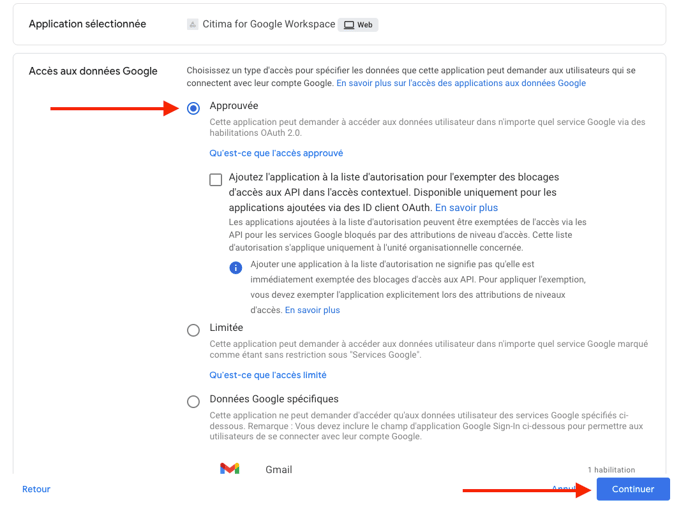This screenshot has height=505, width=688.
Task: Click the Limitée option label
Action: 226,327
